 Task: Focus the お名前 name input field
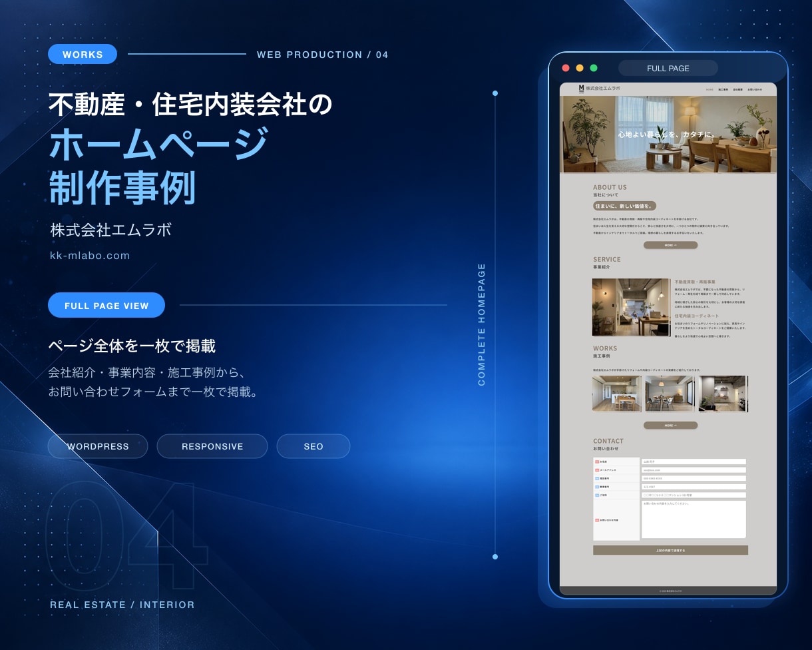click(694, 462)
